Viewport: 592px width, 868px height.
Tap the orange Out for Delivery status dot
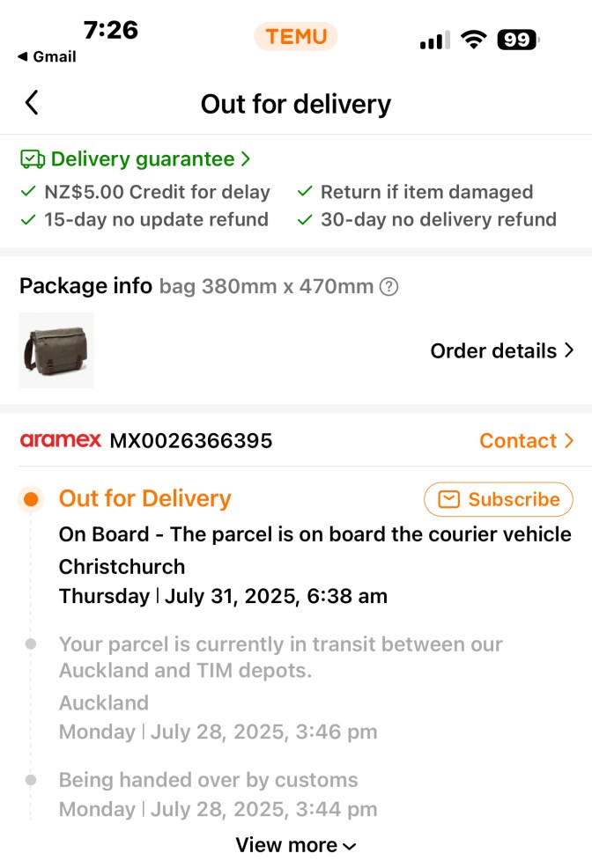click(31, 500)
